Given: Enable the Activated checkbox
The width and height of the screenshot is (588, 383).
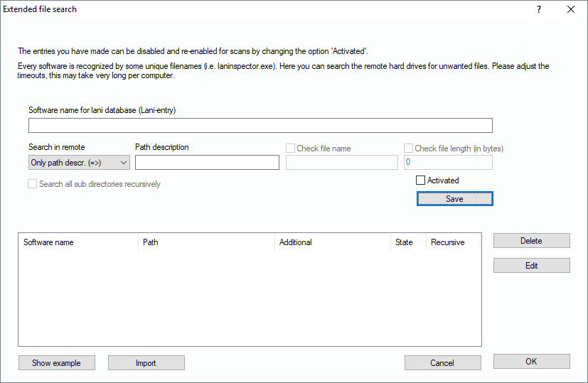Looking at the screenshot, I should pos(421,180).
